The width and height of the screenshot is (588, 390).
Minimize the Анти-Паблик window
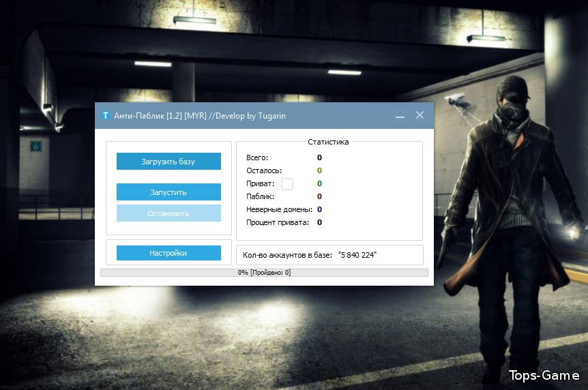point(400,116)
